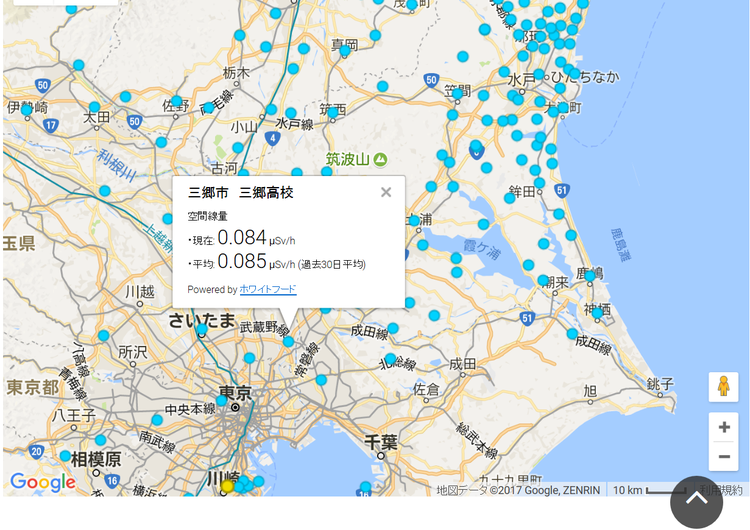This screenshot has height=530, width=750.
Task: Close the 三郷高校 info popup
Action: click(x=386, y=192)
